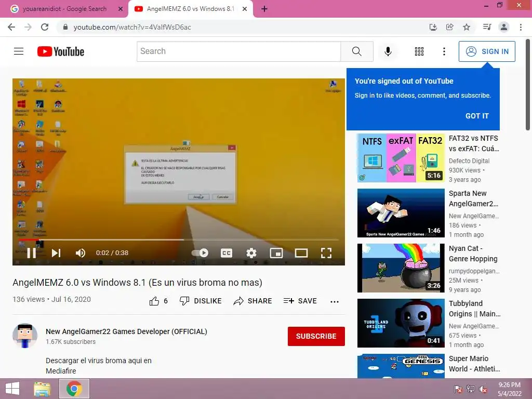The width and height of the screenshot is (532, 399).
Task: Subscribe to New AngelGamer22 channel
Action: coord(316,336)
